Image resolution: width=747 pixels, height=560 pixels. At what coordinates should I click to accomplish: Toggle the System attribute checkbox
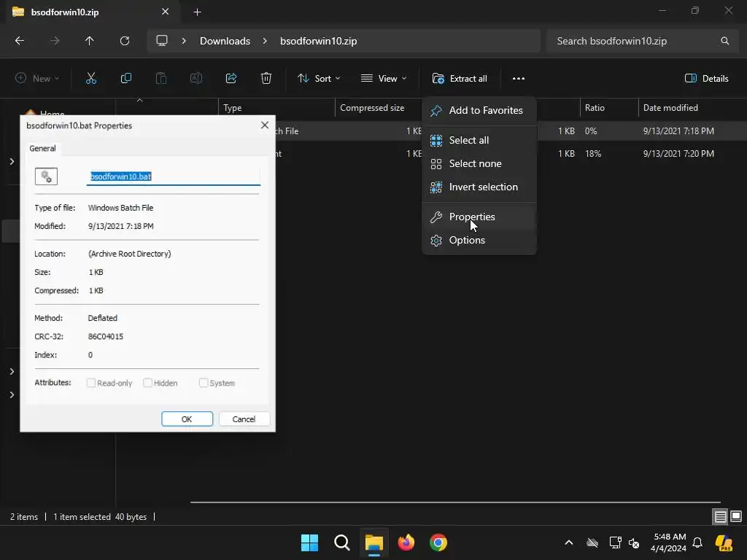tap(204, 383)
